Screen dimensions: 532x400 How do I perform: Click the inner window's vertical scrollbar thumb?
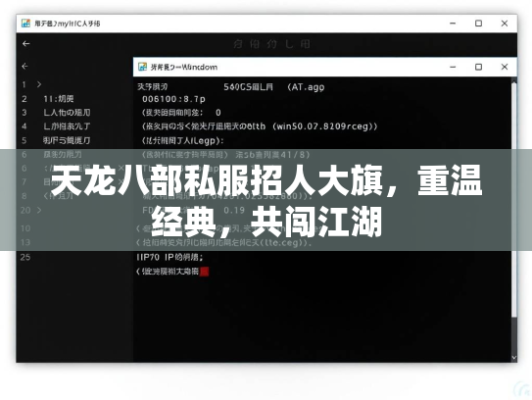514,200
